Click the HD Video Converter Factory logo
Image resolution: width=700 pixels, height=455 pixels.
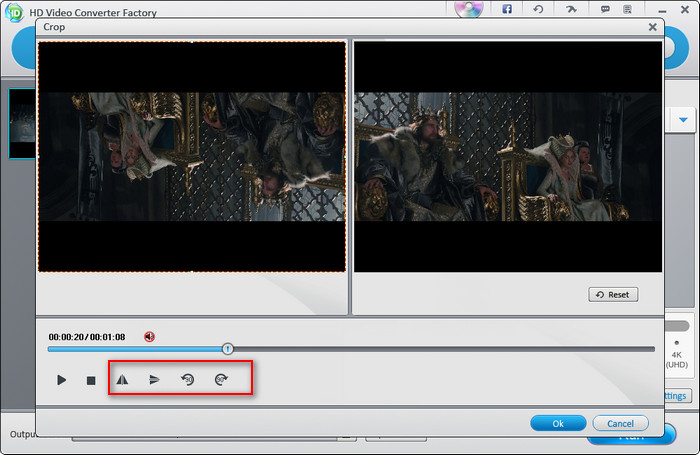coord(14,12)
